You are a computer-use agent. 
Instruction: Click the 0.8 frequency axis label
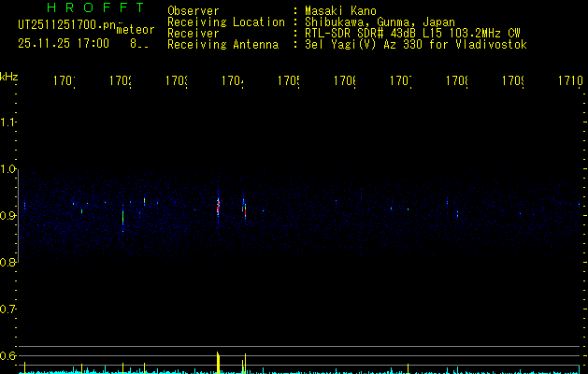pos(7,262)
